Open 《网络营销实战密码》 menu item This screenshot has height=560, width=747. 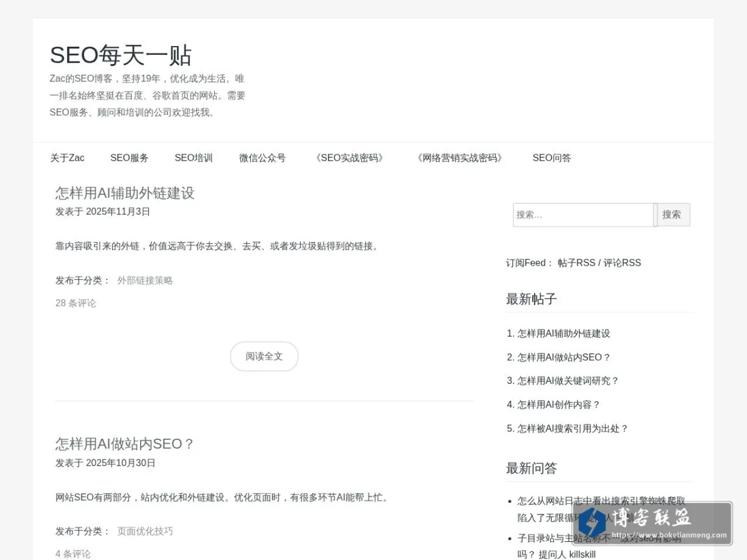460,158
